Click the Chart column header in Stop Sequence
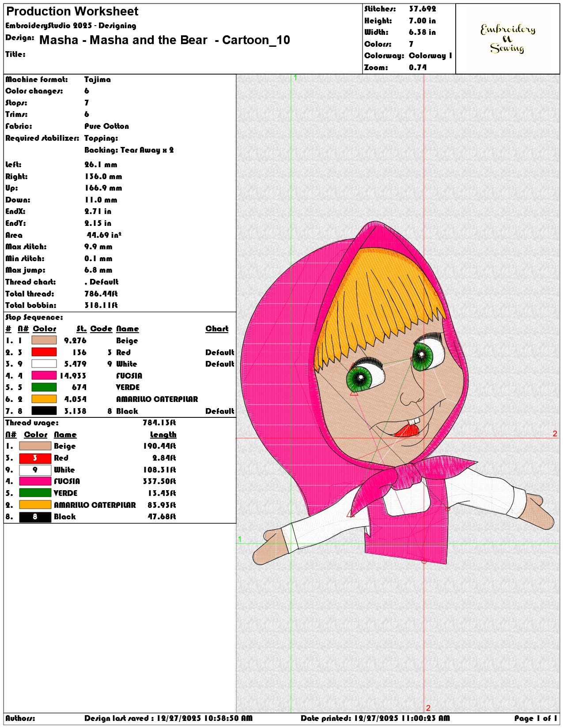563x728 pixels. coord(217,329)
